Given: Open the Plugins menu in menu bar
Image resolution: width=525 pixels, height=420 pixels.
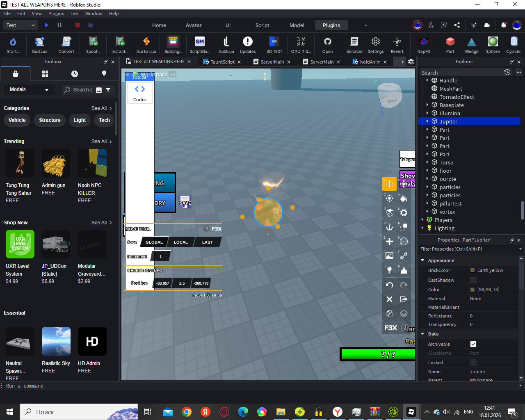Looking at the screenshot, I should 56,14.
